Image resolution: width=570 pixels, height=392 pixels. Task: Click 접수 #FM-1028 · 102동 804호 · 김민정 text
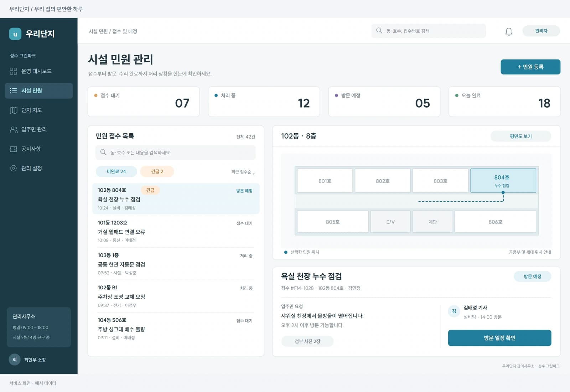tap(321, 288)
